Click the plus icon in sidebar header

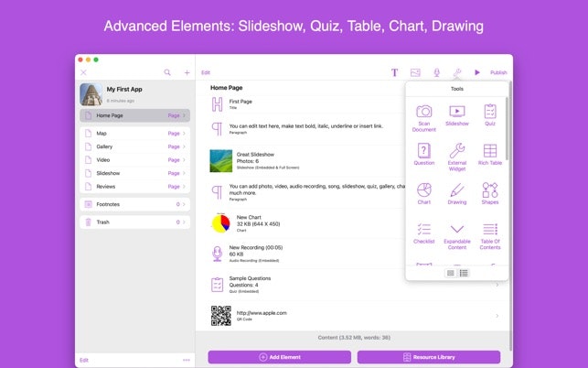(x=187, y=72)
